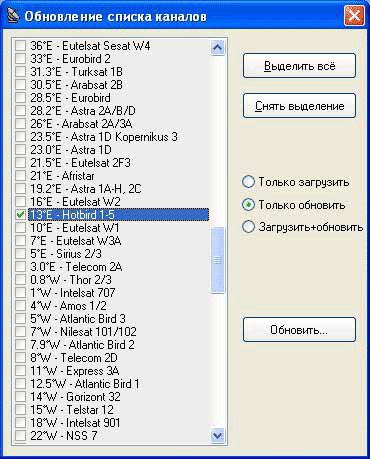This screenshot has width=370, height=459.
Task: Click the satellite dish icon in title bar
Action: [x=13, y=16]
